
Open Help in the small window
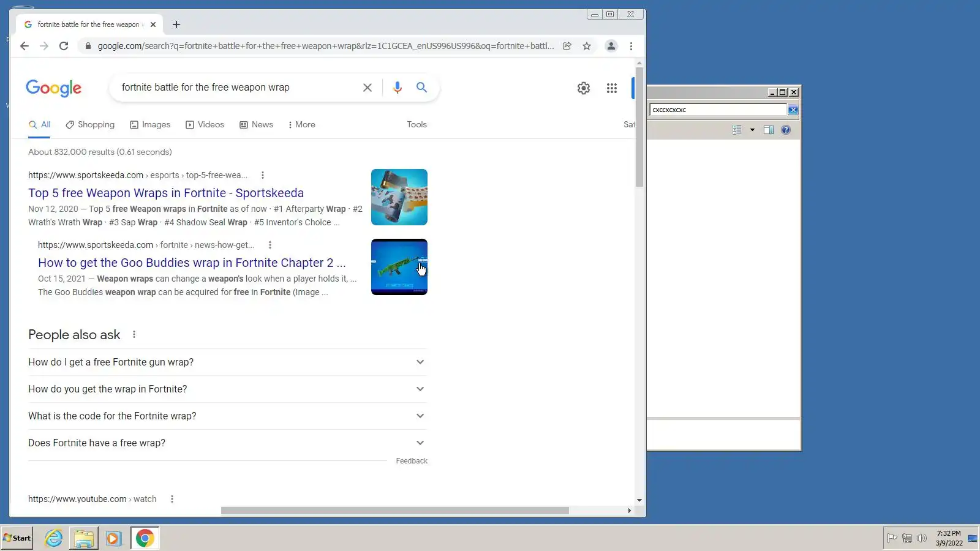click(x=786, y=130)
